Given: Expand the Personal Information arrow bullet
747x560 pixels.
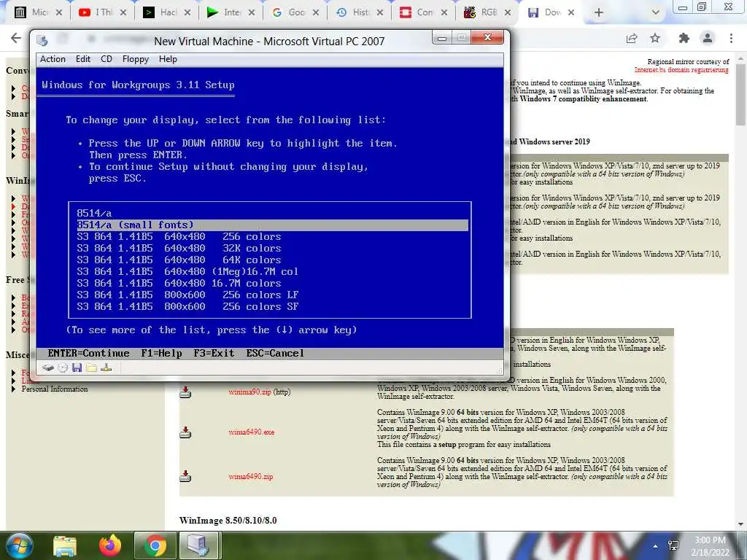Looking at the screenshot, I should [x=13, y=389].
